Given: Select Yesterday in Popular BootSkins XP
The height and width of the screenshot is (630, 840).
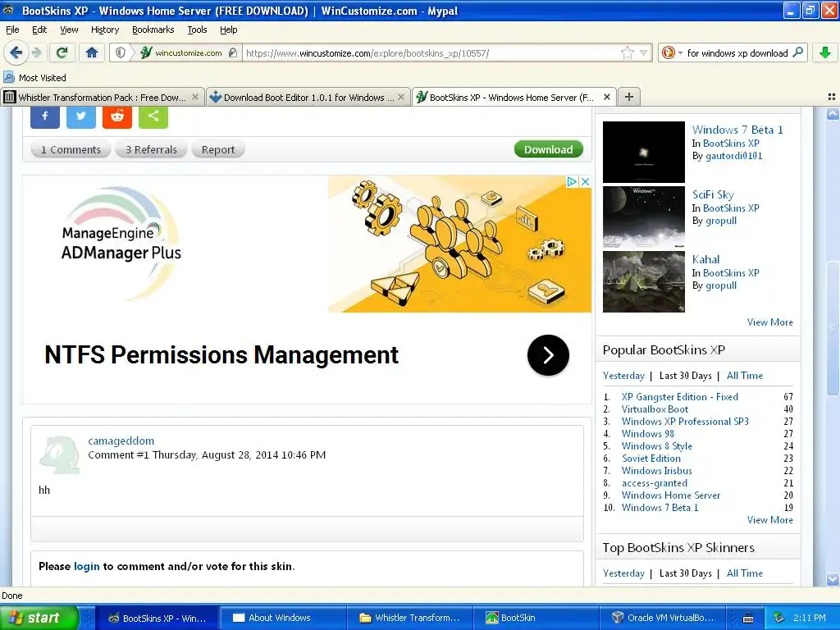Looking at the screenshot, I should (x=623, y=376).
